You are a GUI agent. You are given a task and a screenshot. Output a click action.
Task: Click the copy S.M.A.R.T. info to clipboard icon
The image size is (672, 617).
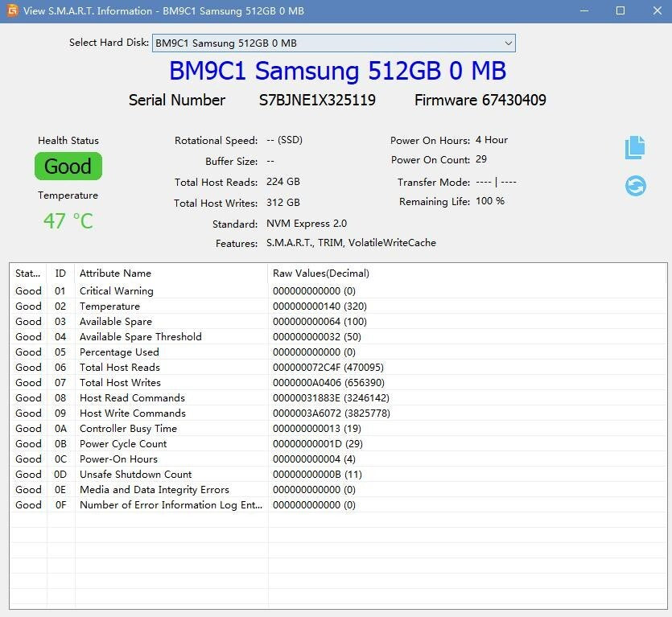[x=635, y=146]
